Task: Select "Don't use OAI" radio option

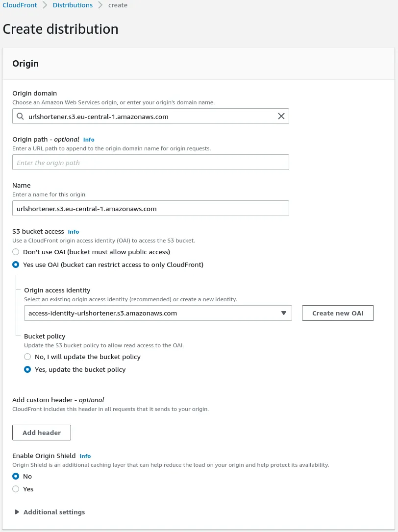Action: click(x=16, y=252)
